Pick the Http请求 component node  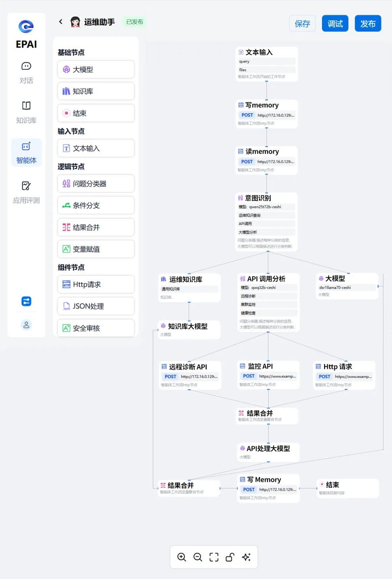click(x=96, y=284)
